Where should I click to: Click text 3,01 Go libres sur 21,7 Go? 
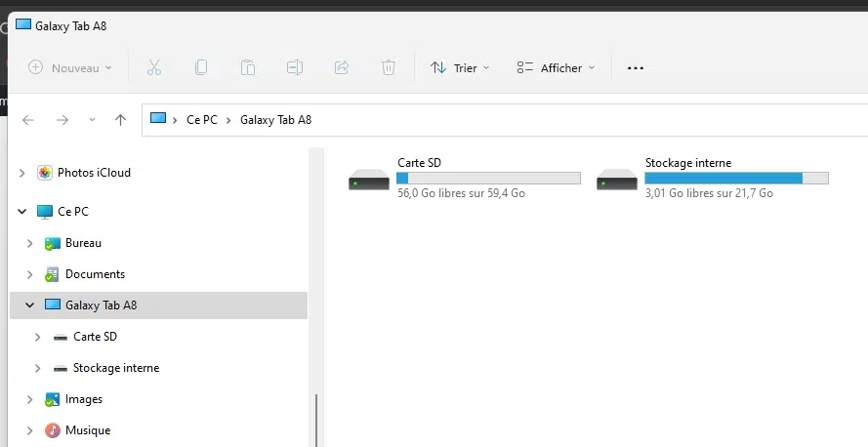(709, 193)
